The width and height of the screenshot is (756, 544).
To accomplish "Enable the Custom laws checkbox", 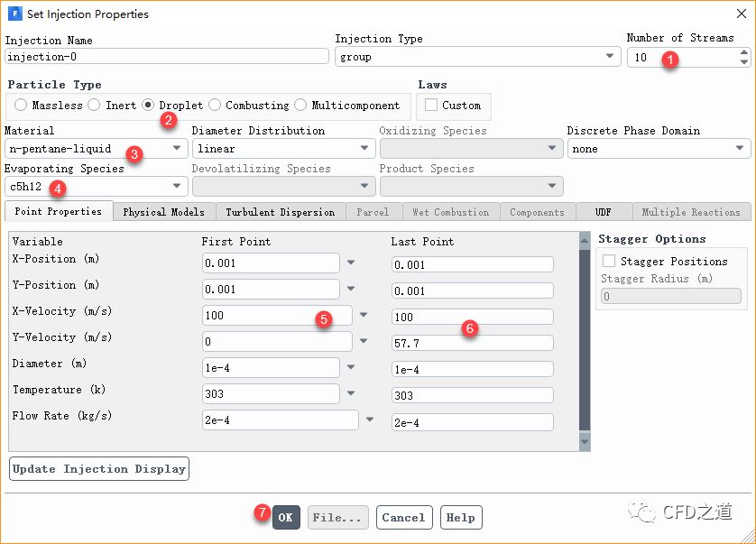I will click(431, 106).
